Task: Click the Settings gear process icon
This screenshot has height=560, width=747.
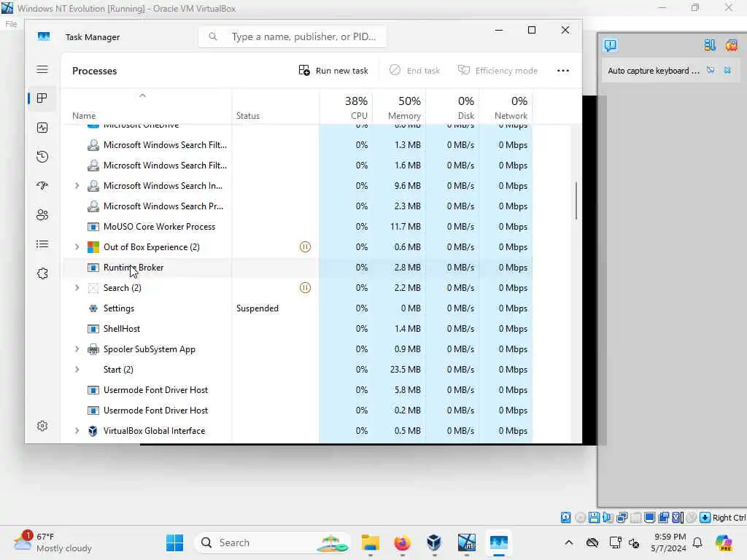Action: click(93, 308)
